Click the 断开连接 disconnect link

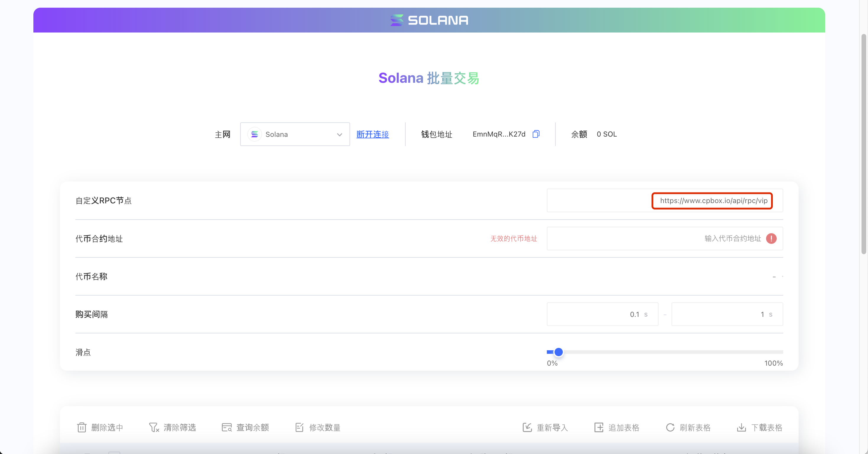372,134
